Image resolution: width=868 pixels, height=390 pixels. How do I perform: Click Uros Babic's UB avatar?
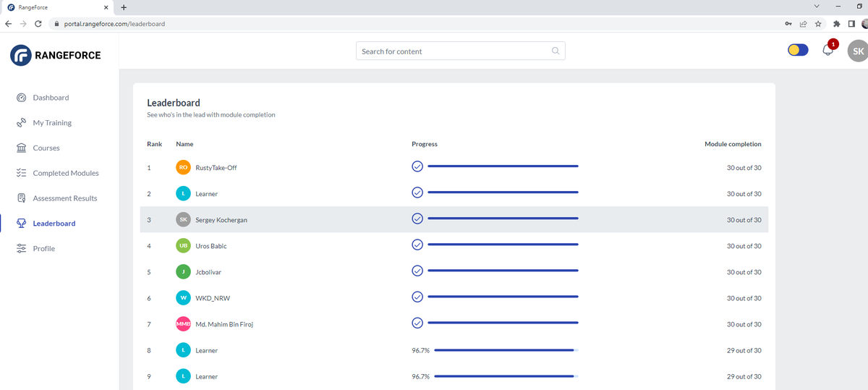coord(184,246)
